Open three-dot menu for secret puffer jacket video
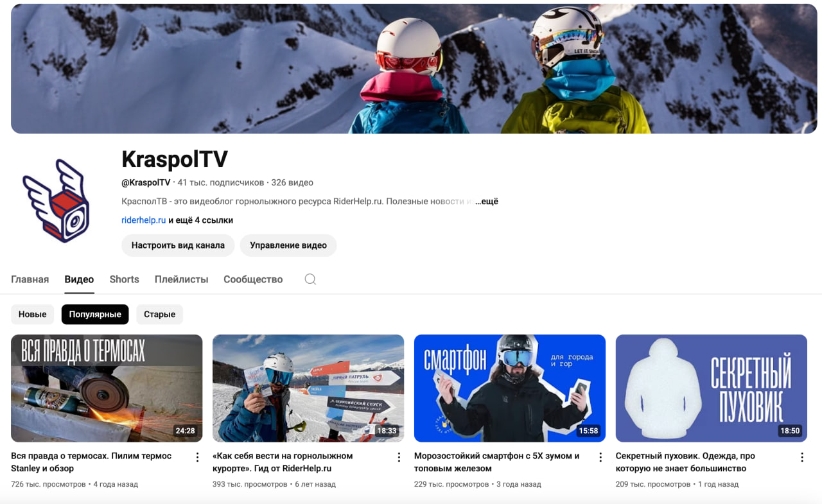Image resolution: width=822 pixels, height=504 pixels. tap(802, 457)
